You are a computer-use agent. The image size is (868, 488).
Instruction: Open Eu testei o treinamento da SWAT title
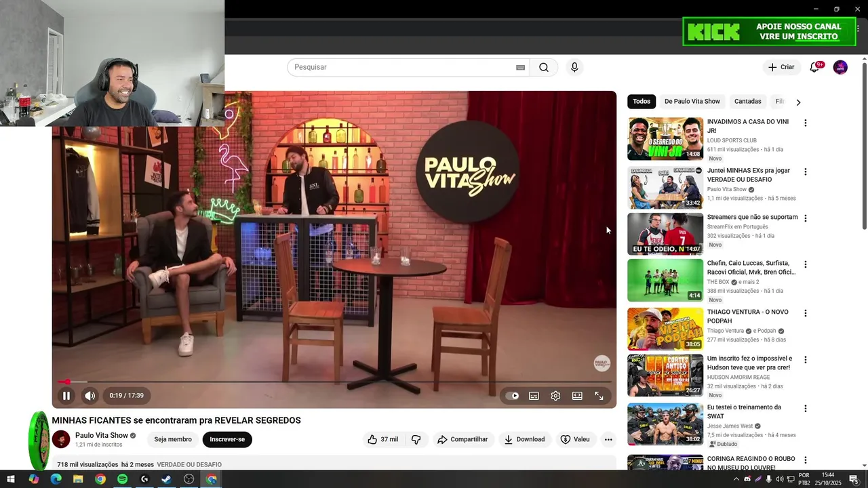pos(744,411)
